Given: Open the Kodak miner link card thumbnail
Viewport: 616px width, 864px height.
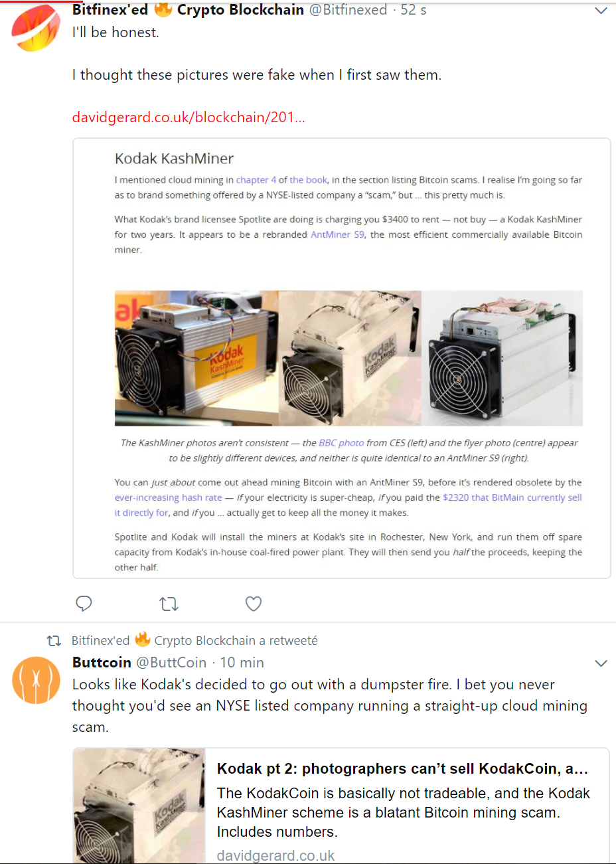Looking at the screenshot, I should click(x=139, y=806).
